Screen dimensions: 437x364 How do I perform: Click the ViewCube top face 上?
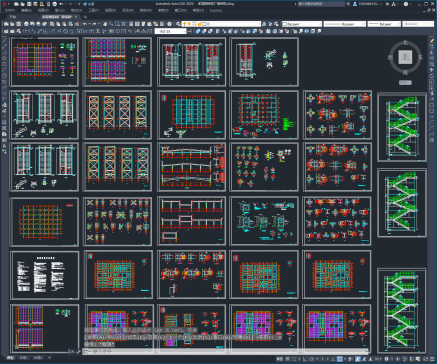(x=405, y=57)
